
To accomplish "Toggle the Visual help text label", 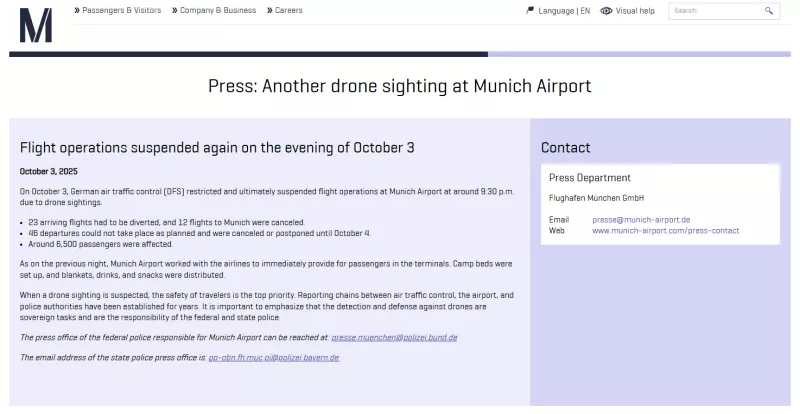I will 635,11.
